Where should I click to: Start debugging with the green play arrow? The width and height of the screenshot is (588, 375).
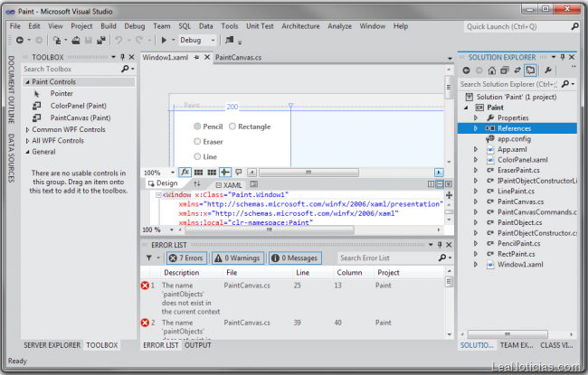[164, 40]
